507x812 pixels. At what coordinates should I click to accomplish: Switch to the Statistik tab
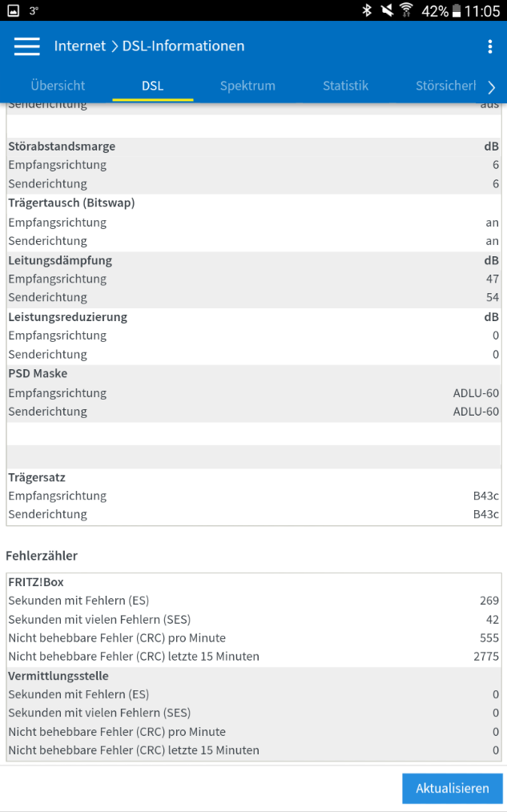345,86
